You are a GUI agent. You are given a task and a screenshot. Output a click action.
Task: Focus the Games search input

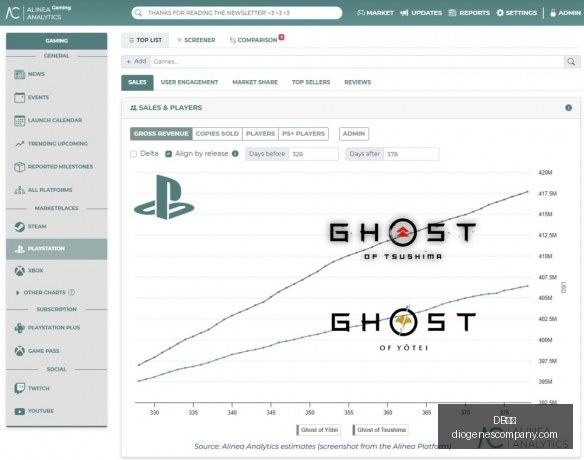pos(358,62)
